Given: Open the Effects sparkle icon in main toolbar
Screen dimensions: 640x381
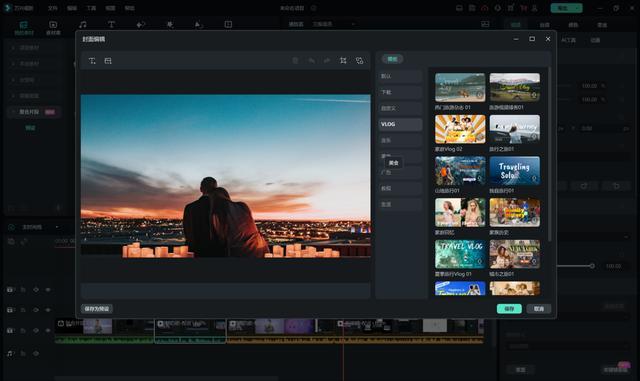Looking at the screenshot, I should [169, 25].
